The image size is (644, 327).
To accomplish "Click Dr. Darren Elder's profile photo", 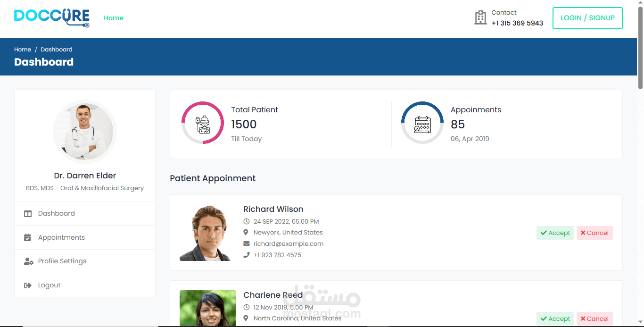I will point(85,132).
